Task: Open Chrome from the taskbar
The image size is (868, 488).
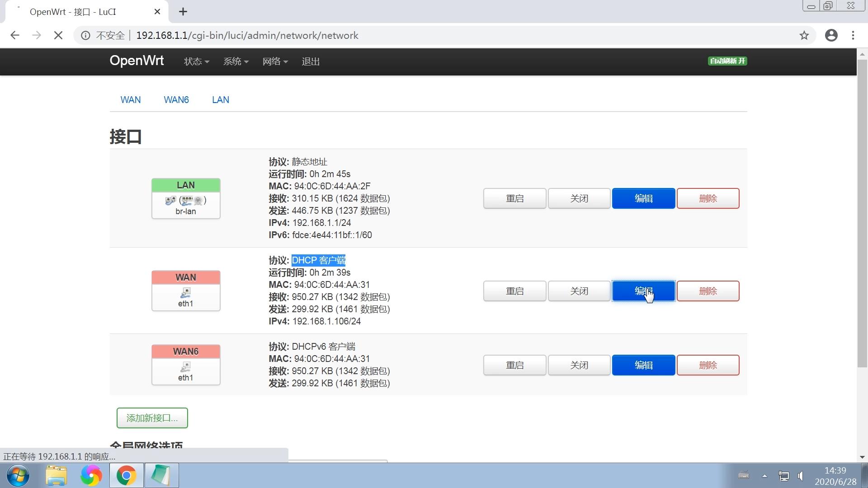Action: tap(126, 475)
